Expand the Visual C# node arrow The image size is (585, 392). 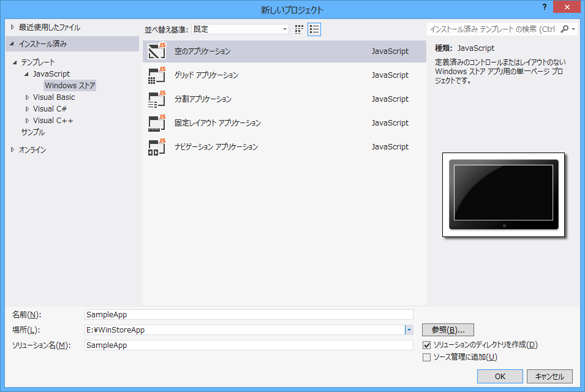(27, 109)
